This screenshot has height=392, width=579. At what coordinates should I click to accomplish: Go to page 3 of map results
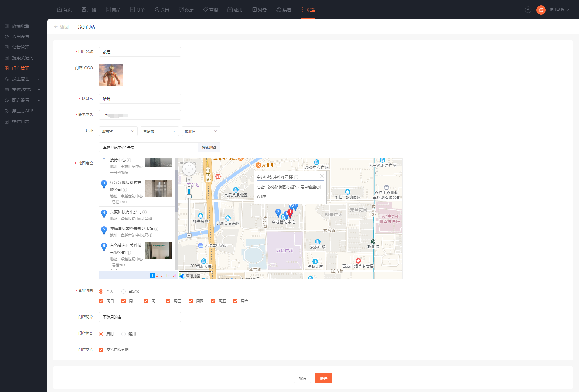[162, 275]
